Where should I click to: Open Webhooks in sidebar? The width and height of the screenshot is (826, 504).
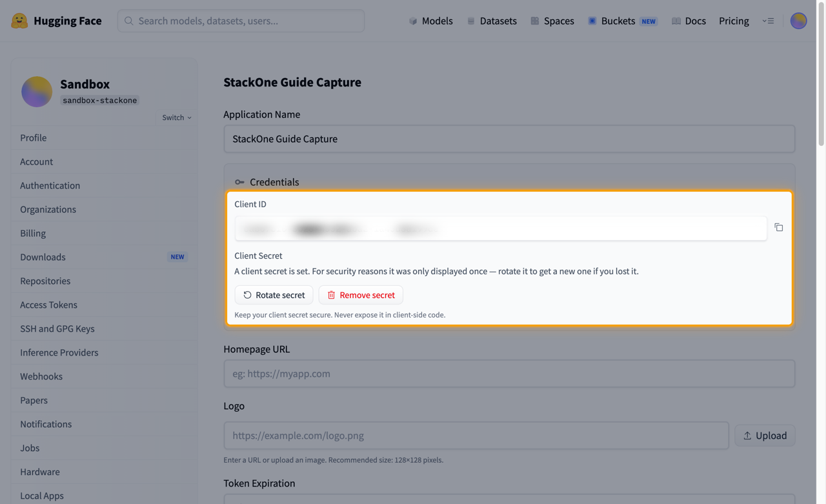pos(104,376)
